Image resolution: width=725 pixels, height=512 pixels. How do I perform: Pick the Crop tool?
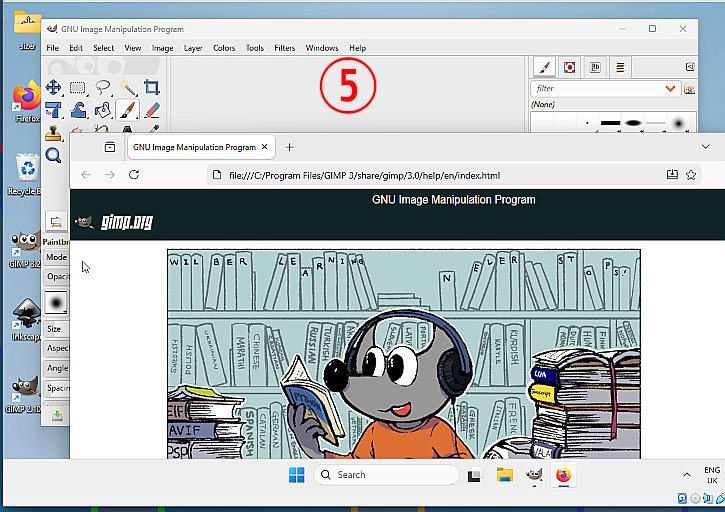point(152,87)
